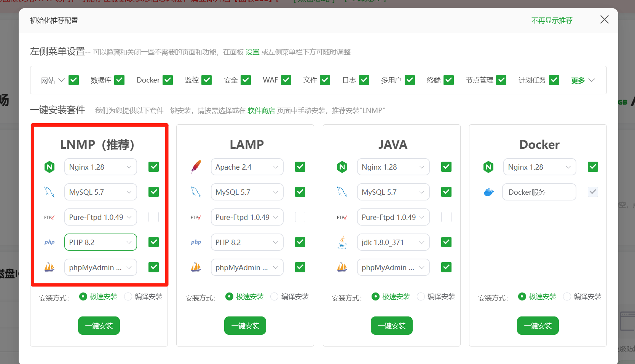Click the Nginx icon in the JAVA card

click(x=342, y=167)
